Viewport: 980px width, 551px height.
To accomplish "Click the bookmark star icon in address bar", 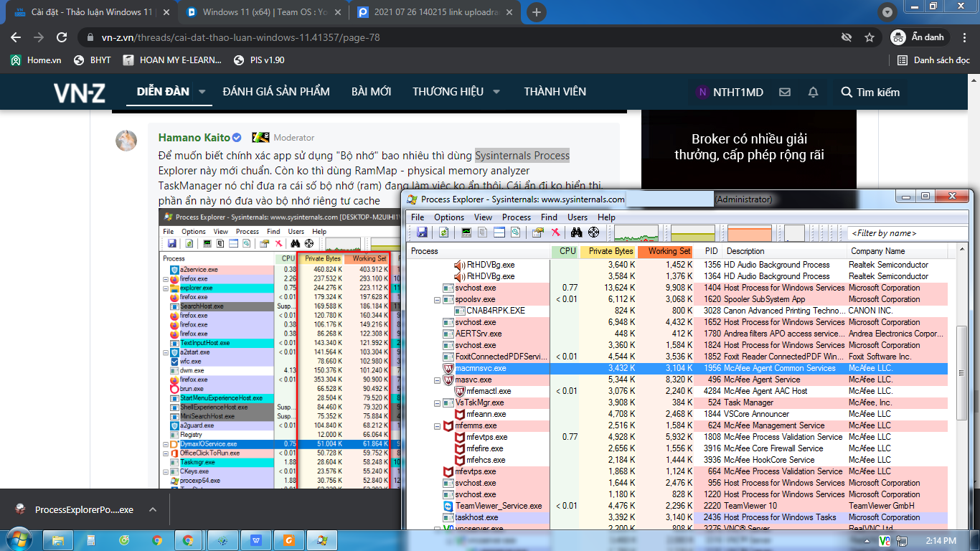I will pyautogui.click(x=870, y=37).
